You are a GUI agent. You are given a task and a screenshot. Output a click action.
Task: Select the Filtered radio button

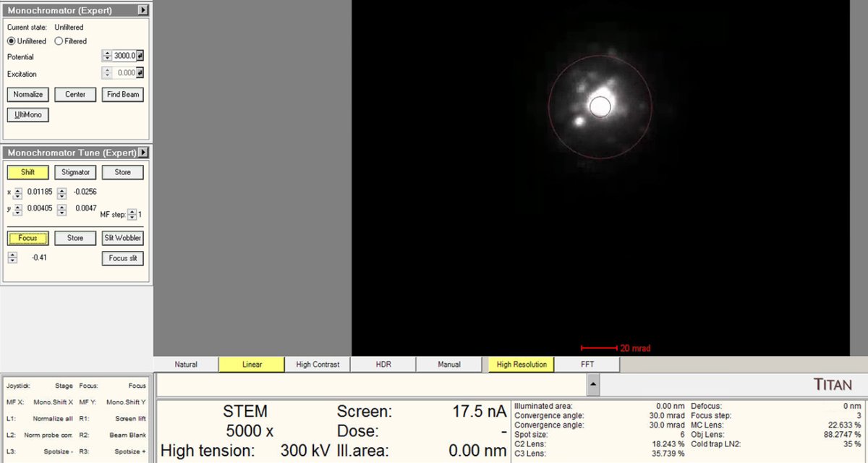point(59,41)
